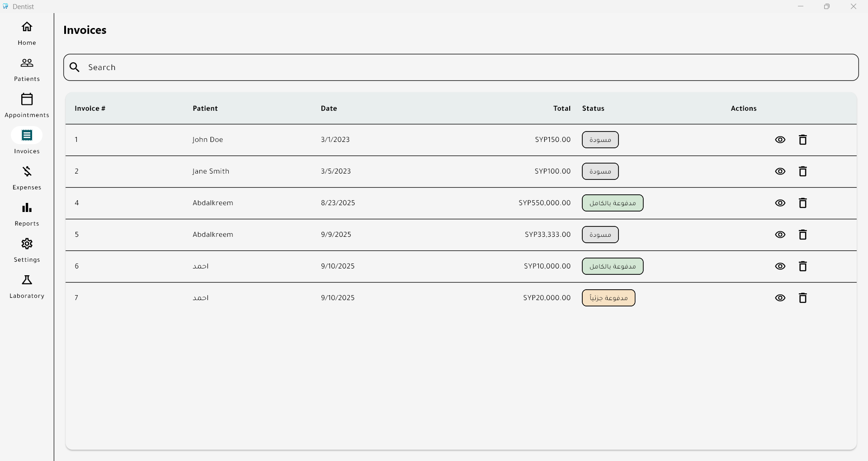Delete invoice number 7
The width and height of the screenshot is (868, 461).
tap(802, 298)
